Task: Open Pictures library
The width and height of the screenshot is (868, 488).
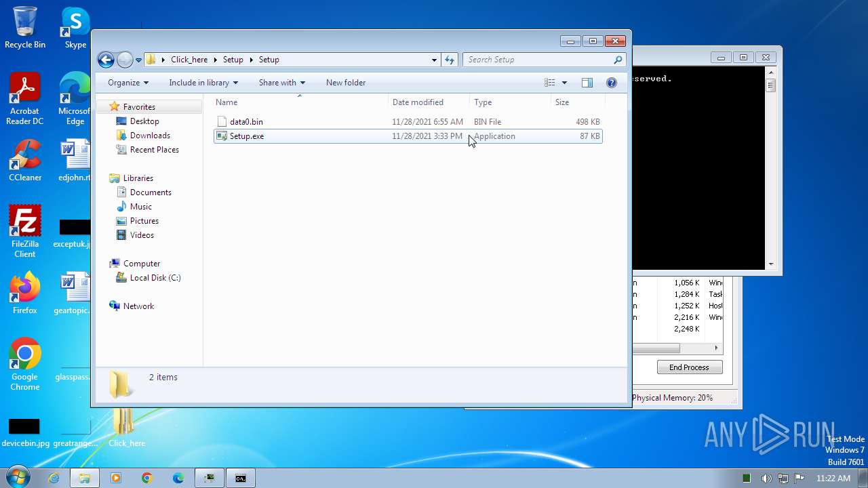Action: tap(144, 221)
